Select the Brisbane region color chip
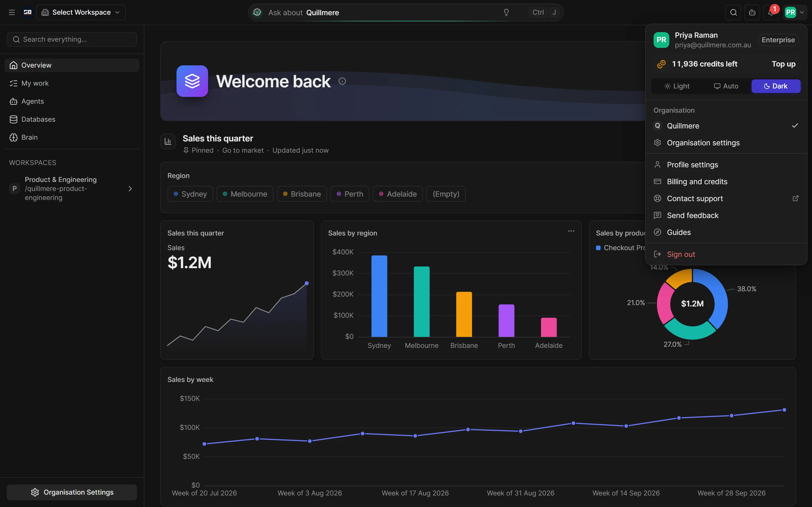 coord(302,194)
